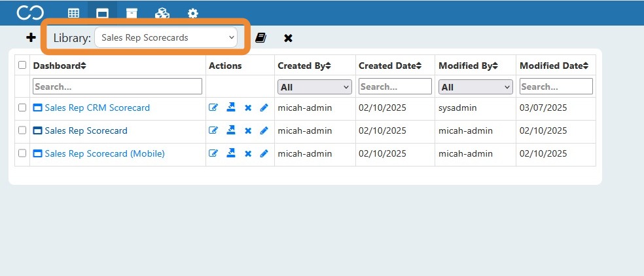
Task: Open the archive box icon in the top bar
Action: pos(132,13)
